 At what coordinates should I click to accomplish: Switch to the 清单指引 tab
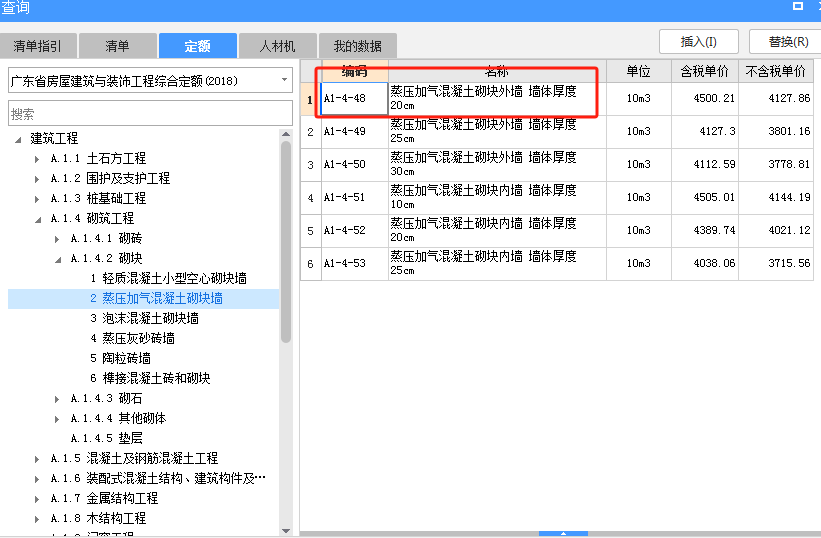tap(38, 46)
